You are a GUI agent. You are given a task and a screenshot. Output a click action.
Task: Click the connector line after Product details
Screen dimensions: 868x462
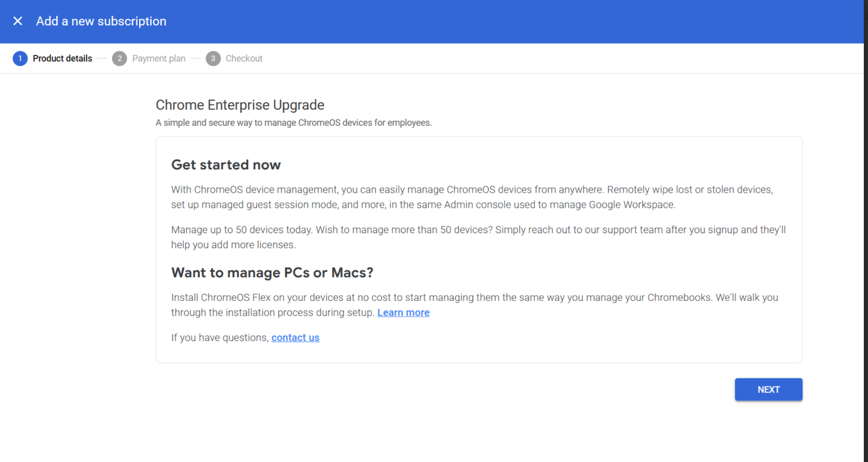coord(102,59)
